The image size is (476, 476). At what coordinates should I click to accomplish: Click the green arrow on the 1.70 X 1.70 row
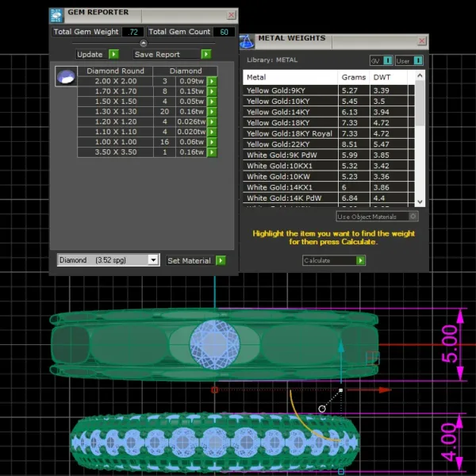(x=212, y=91)
